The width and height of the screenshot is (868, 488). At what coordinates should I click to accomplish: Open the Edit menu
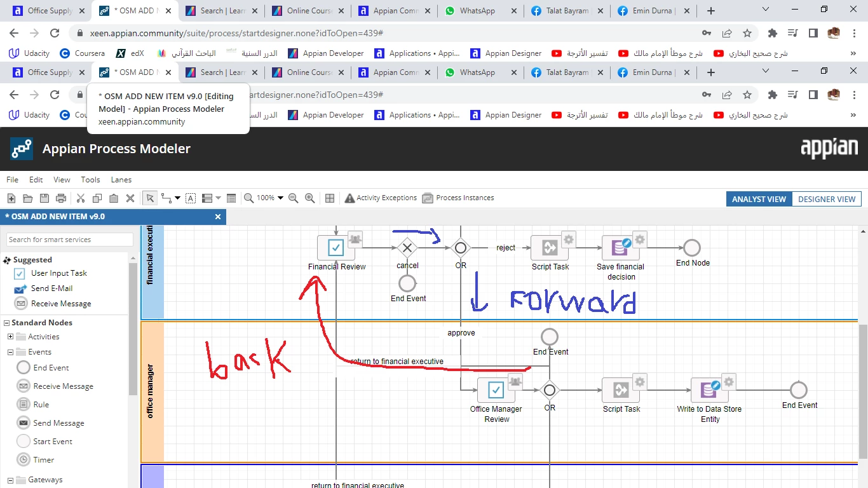[36, 180]
